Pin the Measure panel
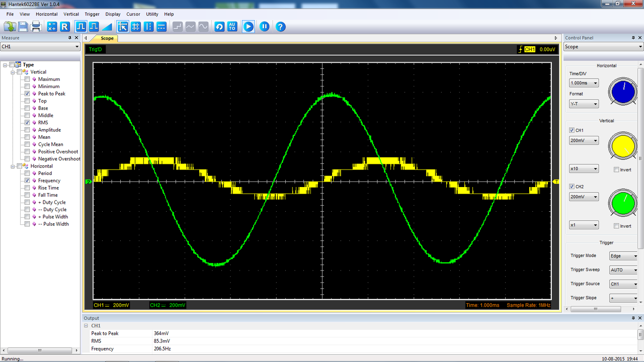644x362 pixels. click(x=70, y=38)
